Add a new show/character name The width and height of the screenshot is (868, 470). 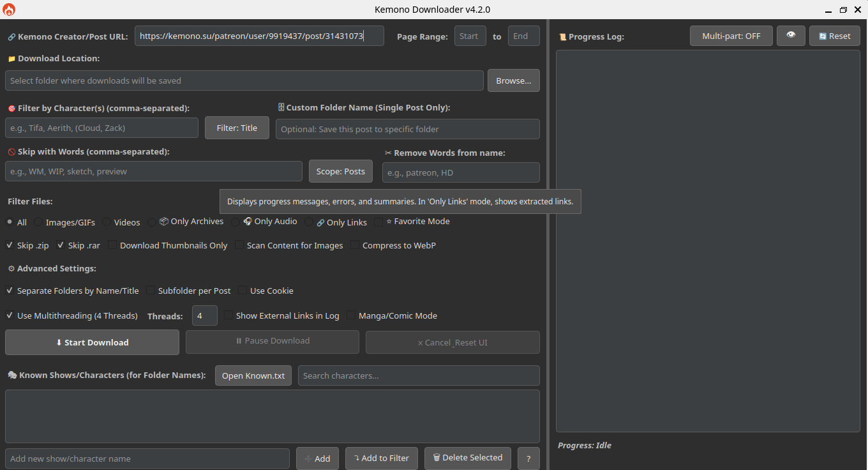317,458
